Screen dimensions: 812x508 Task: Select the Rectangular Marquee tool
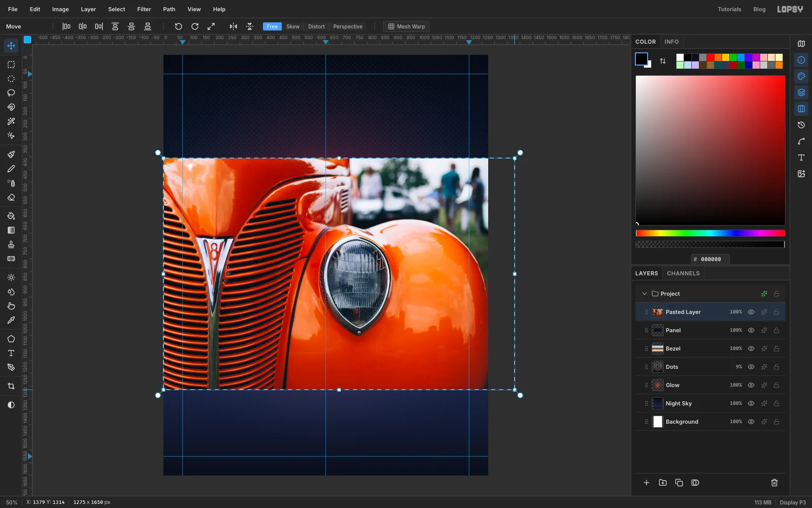(x=11, y=65)
